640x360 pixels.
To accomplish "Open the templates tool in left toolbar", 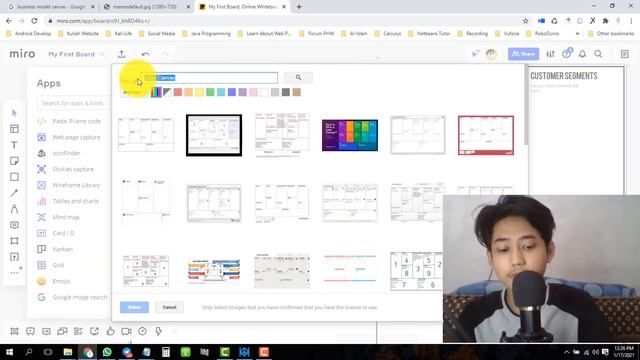I will [14, 129].
